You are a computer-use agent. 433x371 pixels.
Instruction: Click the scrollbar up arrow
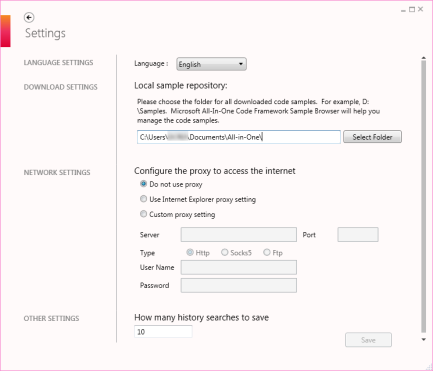click(x=424, y=58)
